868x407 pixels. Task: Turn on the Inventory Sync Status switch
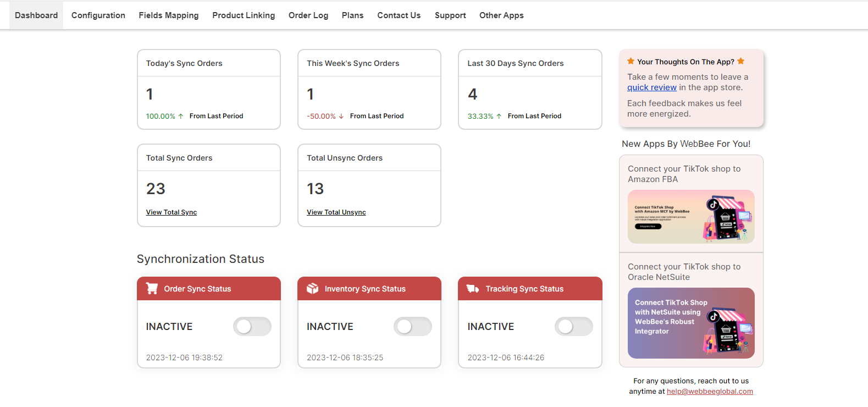413,326
